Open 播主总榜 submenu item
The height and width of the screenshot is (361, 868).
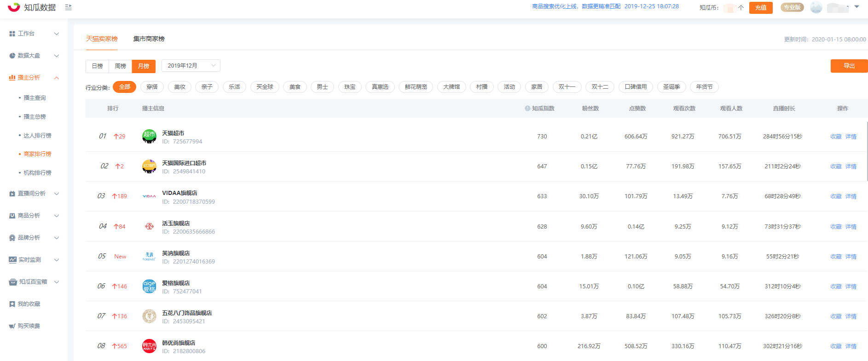(35, 117)
